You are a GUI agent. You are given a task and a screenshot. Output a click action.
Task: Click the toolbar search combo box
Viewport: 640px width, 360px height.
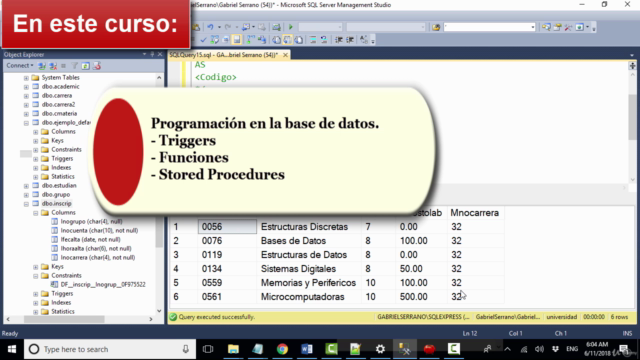489,27
